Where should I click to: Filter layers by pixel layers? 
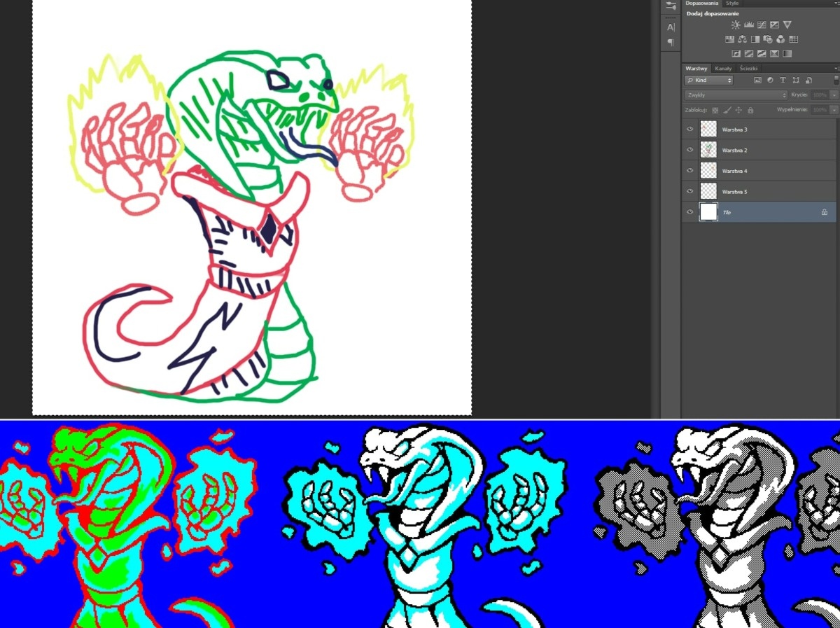[757, 80]
